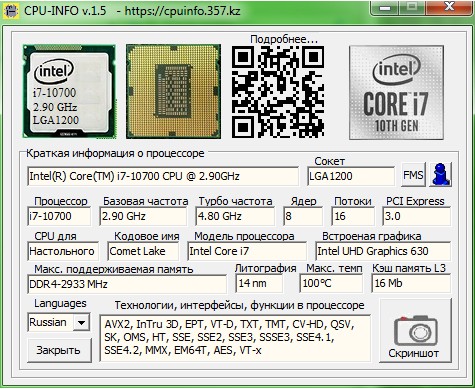Click the Закрыть button
Screen dimensions: 475x389
59,350
